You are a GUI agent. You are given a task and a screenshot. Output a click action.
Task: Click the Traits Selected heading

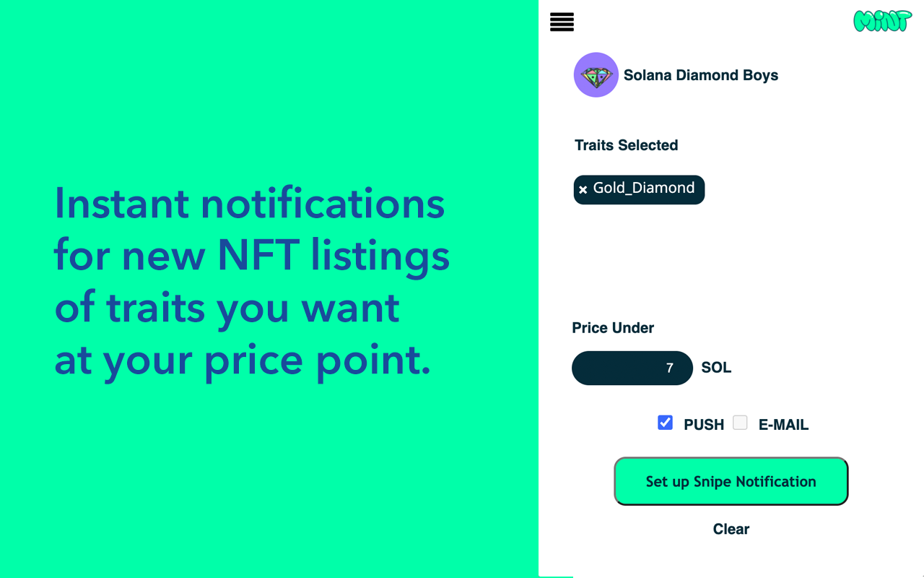tap(626, 145)
